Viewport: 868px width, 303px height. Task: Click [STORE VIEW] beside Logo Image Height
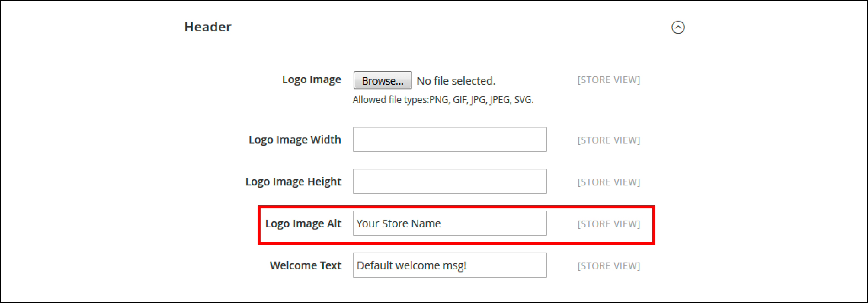point(609,182)
